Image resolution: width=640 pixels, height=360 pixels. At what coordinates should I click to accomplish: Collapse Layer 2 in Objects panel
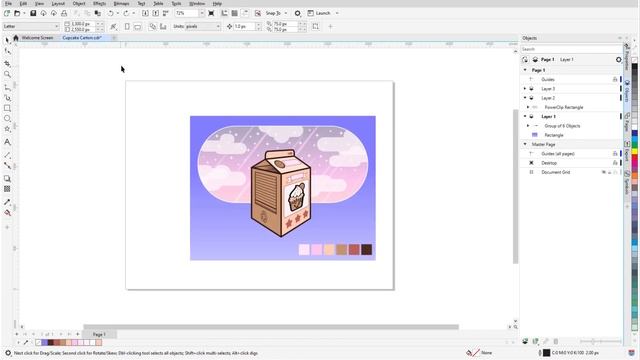[x=525, y=98]
